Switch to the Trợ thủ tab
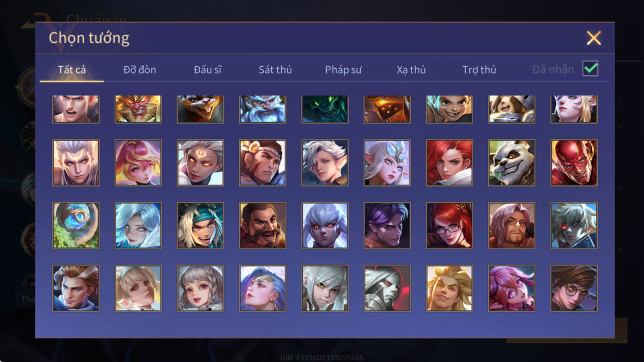This screenshot has height=362, width=644. coord(479,70)
